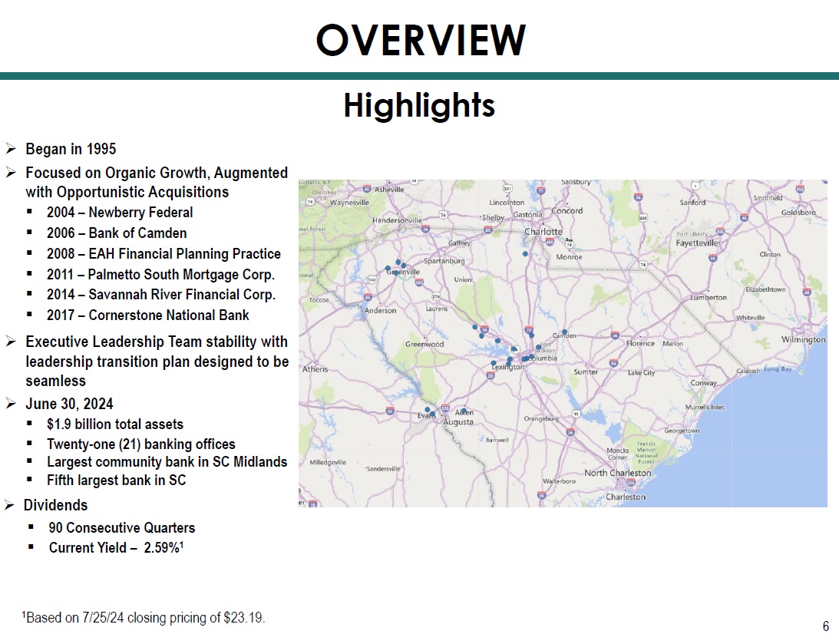The image size is (839, 644).
Task: Click Wilmington label on the map
Action: pos(803,339)
